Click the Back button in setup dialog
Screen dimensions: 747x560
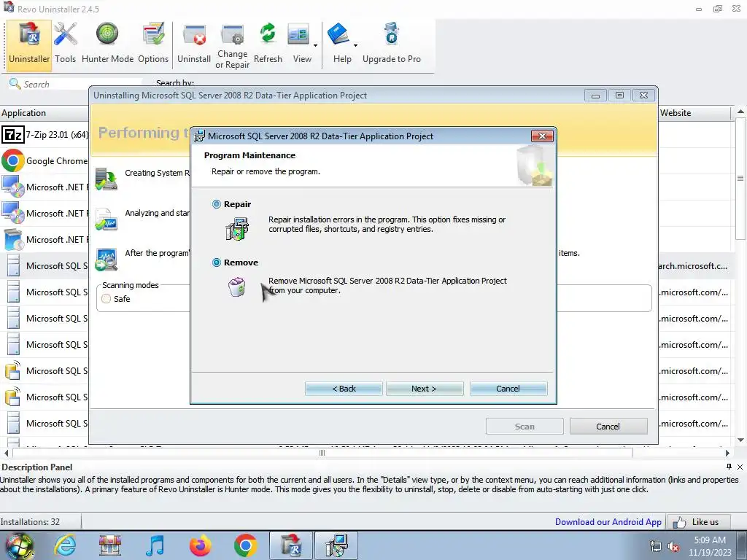pyautogui.click(x=344, y=389)
